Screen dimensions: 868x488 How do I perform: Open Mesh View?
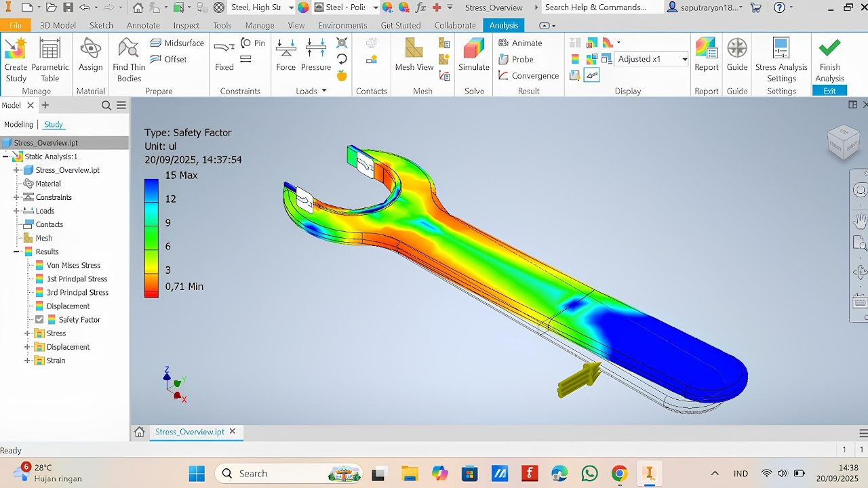[x=414, y=55]
